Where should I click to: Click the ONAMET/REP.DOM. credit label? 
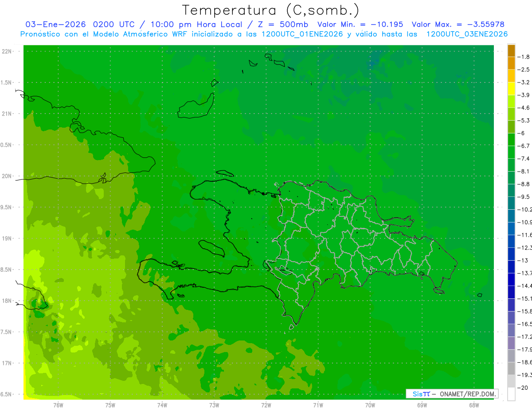click(x=468, y=394)
